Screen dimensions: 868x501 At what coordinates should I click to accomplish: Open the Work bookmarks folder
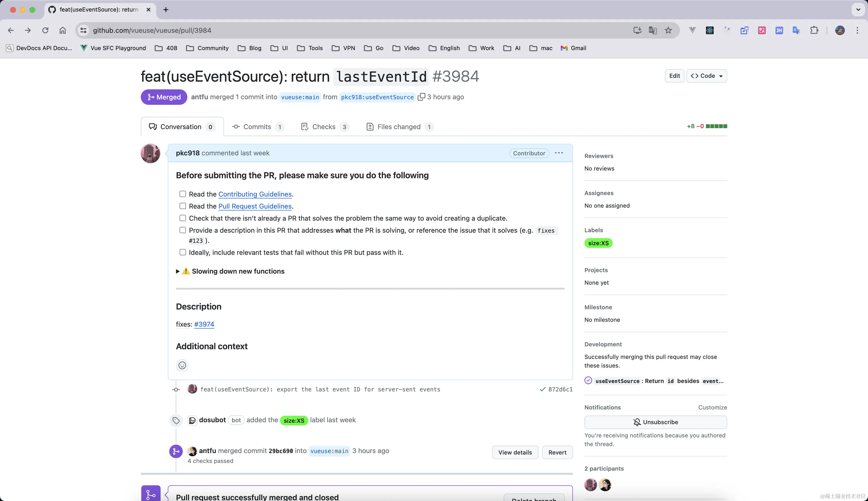click(x=481, y=48)
